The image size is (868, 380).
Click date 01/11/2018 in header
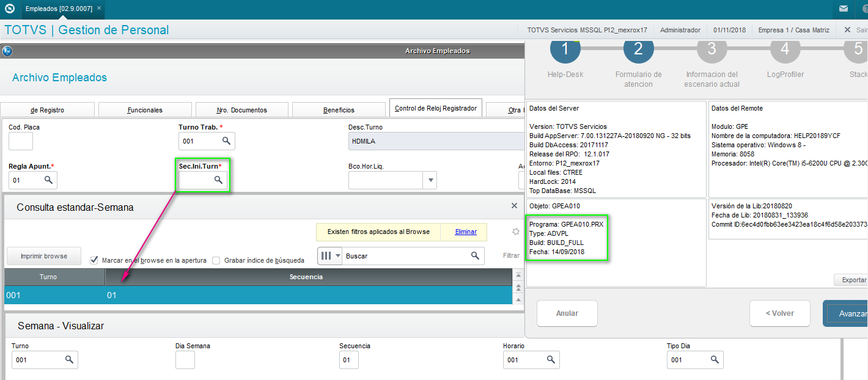(x=729, y=30)
